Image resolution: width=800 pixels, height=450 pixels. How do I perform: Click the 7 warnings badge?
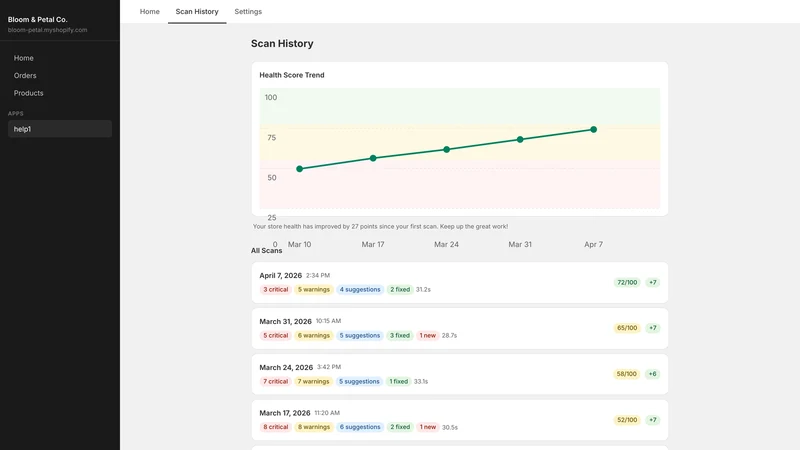point(314,382)
